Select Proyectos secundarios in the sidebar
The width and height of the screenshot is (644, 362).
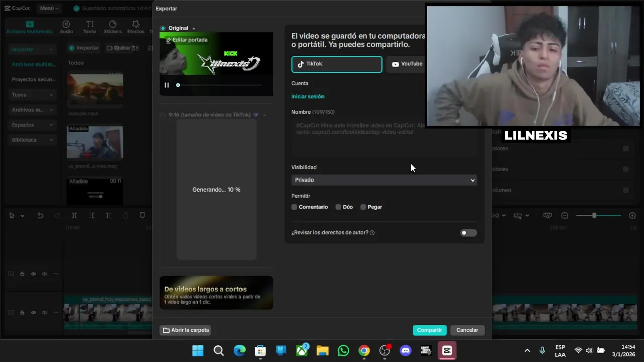point(33,79)
